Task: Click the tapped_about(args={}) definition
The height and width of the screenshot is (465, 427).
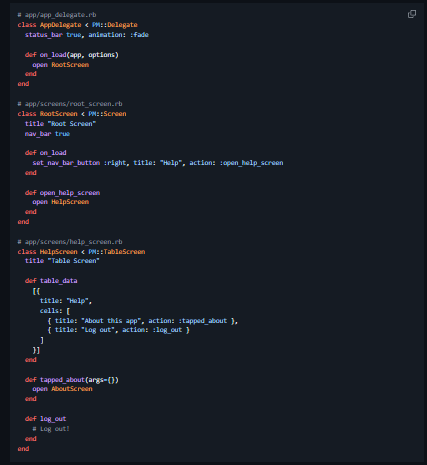Action: 79,380
